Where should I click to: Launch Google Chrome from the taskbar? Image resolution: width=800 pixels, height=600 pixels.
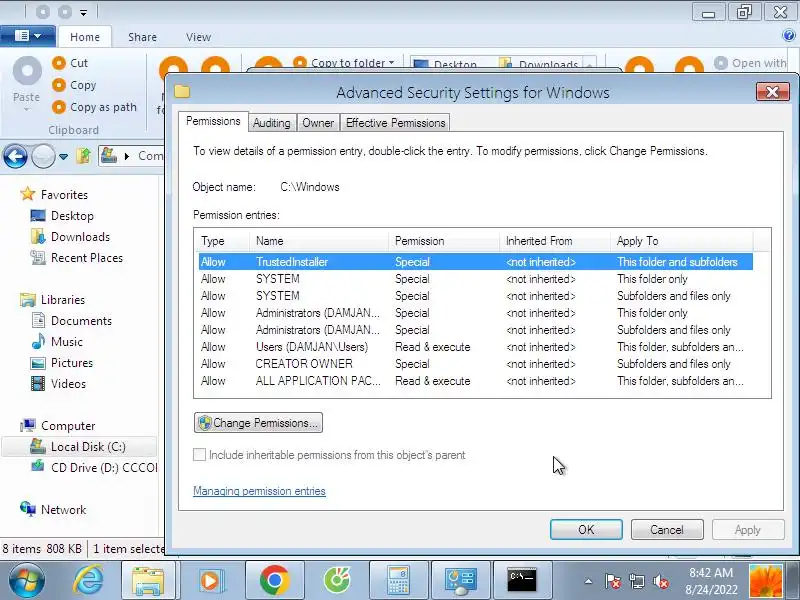[x=274, y=581]
